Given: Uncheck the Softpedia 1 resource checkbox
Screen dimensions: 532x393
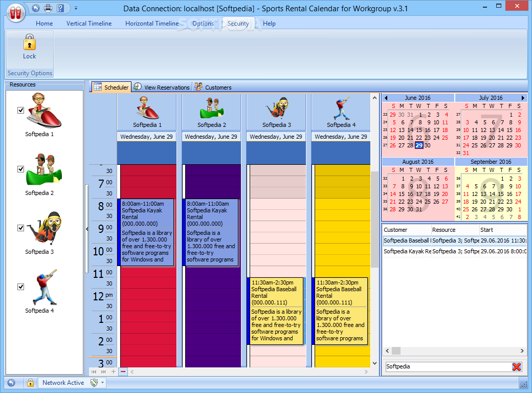Looking at the screenshot, I should 20,111.
